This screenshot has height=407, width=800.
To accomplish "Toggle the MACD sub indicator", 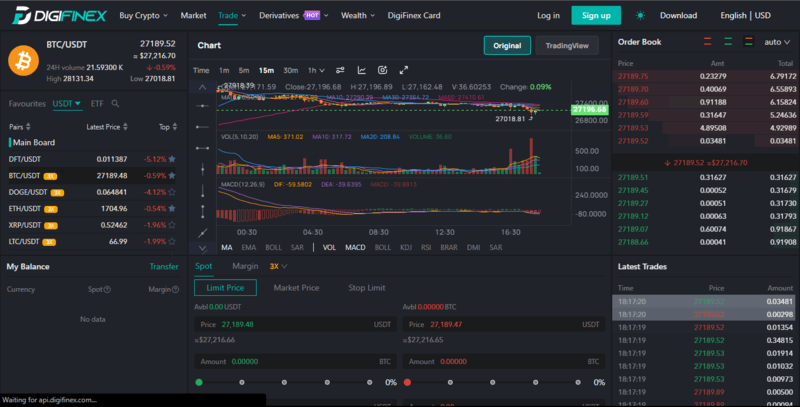I will (x=355, y=247).
